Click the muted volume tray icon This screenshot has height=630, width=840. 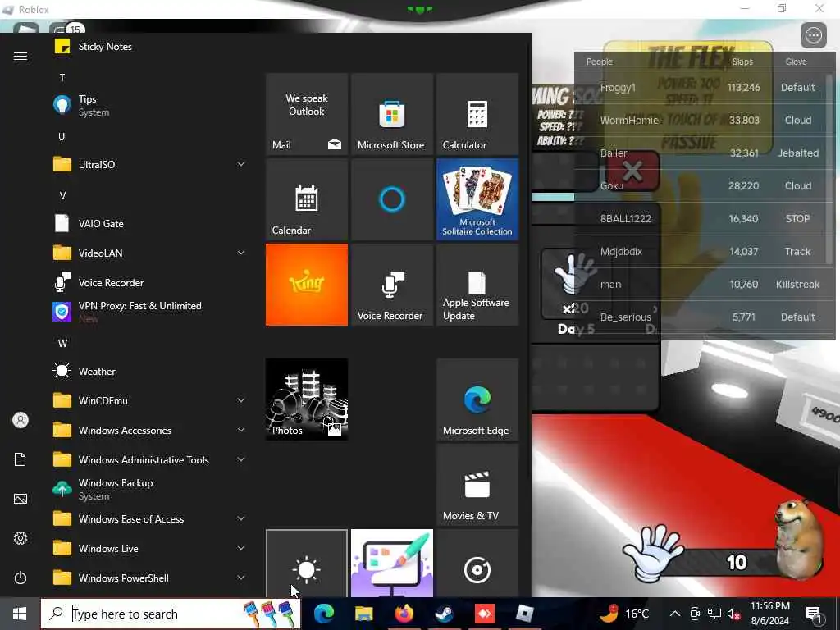pos(733,614)
